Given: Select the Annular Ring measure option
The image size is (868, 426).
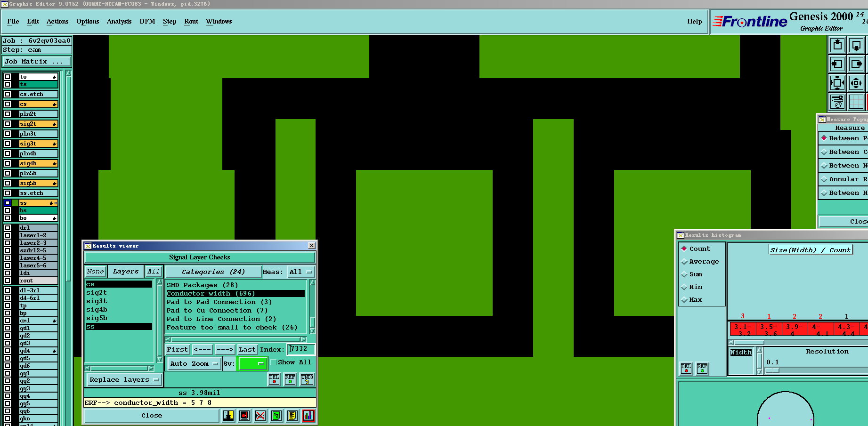Looking at the screenshot, I should 844,179.
